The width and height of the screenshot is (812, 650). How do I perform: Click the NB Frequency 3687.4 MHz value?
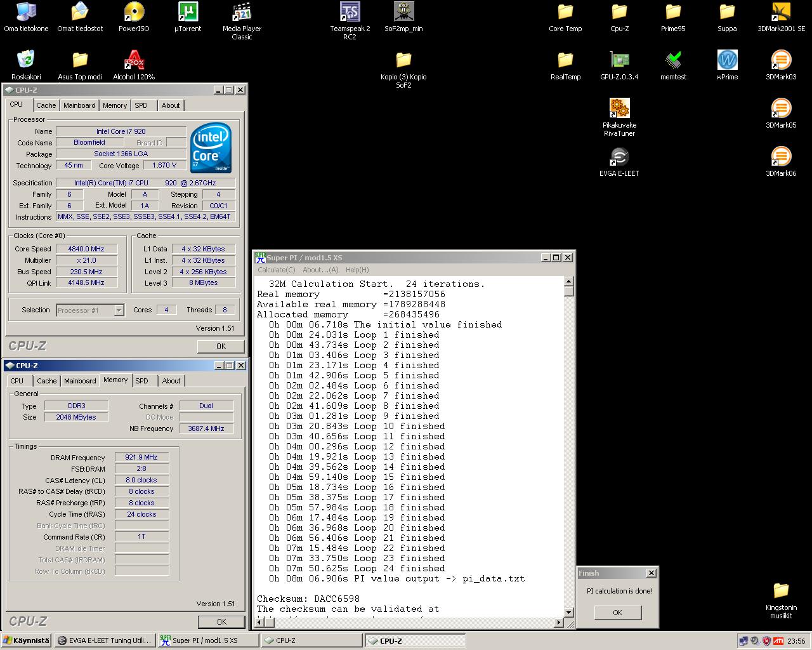pyautogui.click(x=206, y=428)
